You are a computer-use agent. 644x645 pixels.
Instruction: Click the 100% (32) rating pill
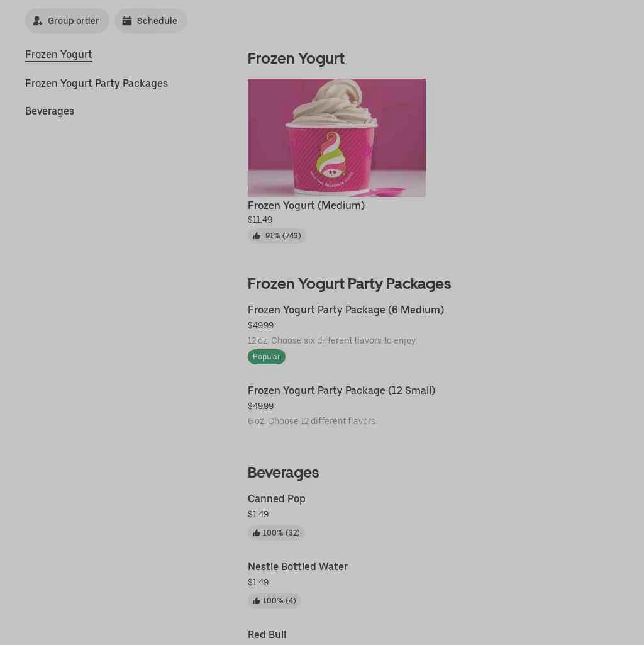click(x=276, y=533)
